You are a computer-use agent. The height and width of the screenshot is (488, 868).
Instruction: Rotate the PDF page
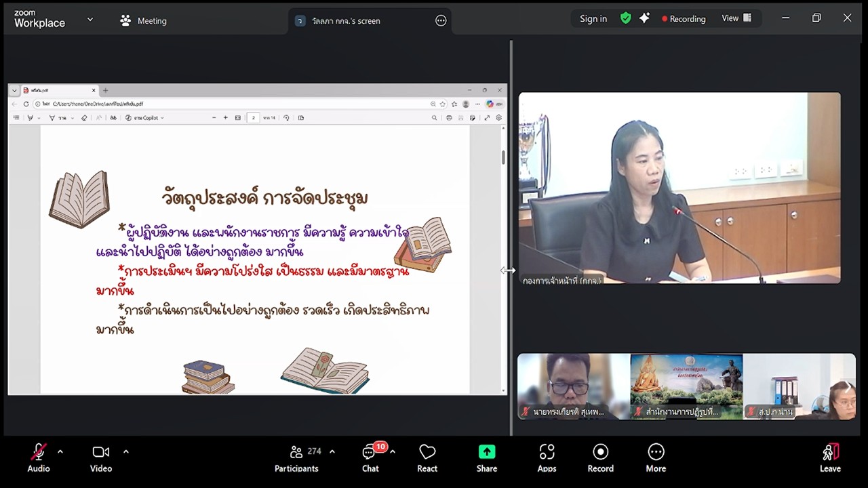click(x=286, y=117)
